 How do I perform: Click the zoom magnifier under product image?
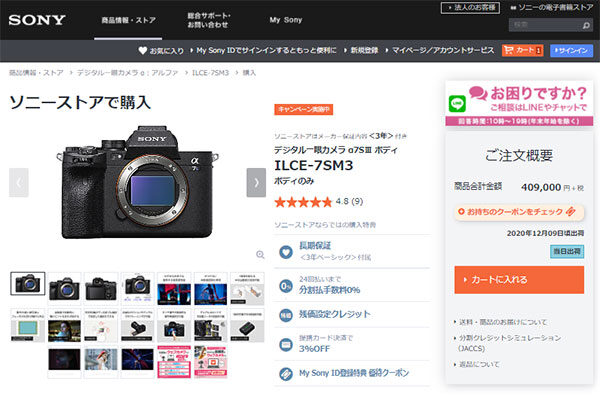(260, 255)
